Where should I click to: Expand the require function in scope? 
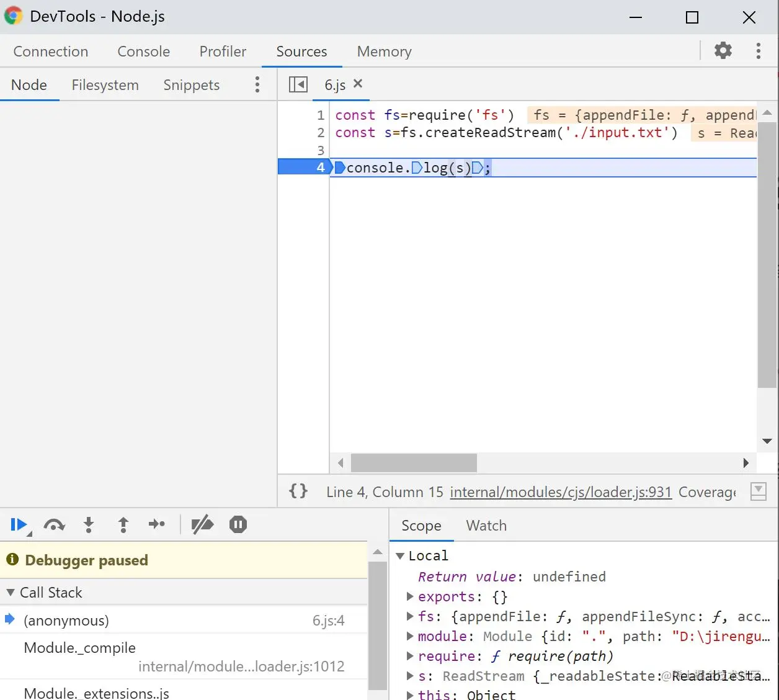tap(410, 656)
